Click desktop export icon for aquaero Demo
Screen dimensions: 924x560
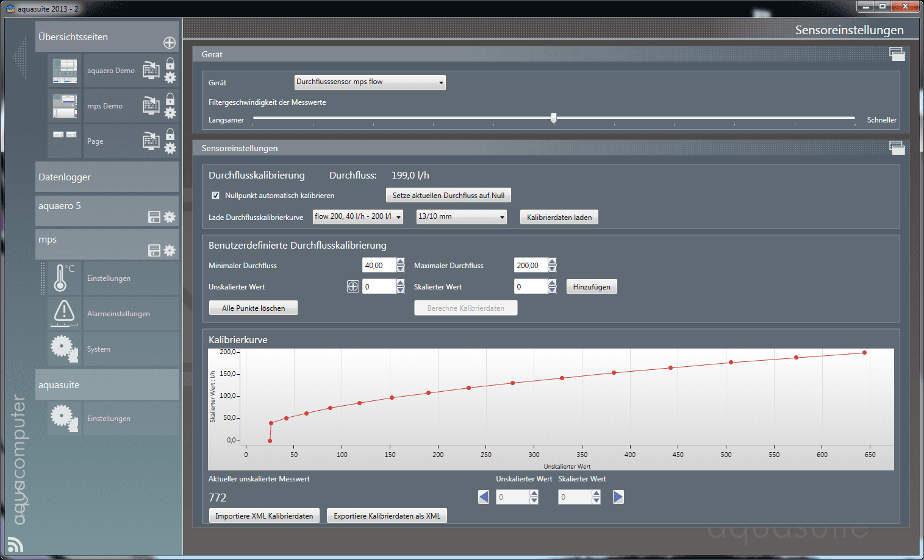click(151, 69)
